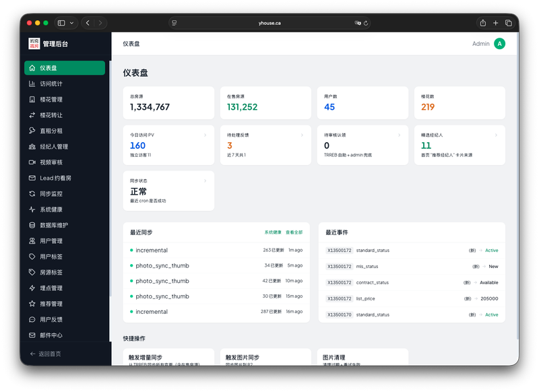539x392 pixels.
Task: Click 返回首页 at sidebar bottom
Action: (45, 354)
